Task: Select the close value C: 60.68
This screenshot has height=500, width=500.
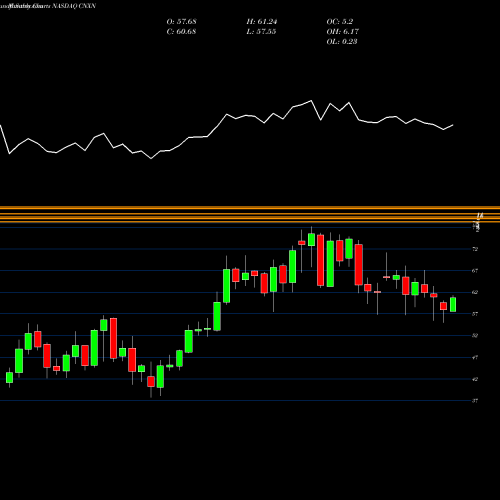Action: coord(181,32)
